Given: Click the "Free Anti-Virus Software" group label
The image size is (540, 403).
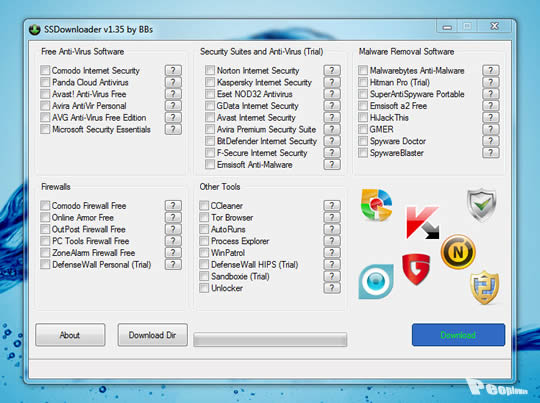Looking at the screenshot, I should point(83,52).
